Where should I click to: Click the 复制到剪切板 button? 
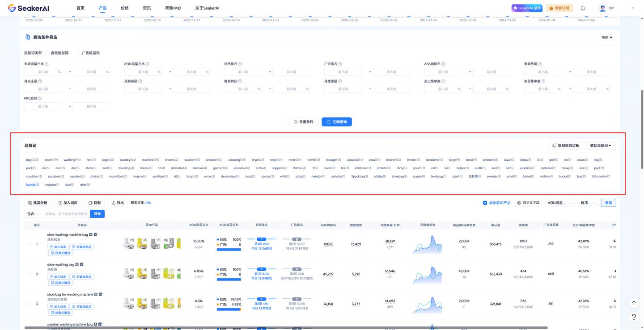(x=565, y=146)
